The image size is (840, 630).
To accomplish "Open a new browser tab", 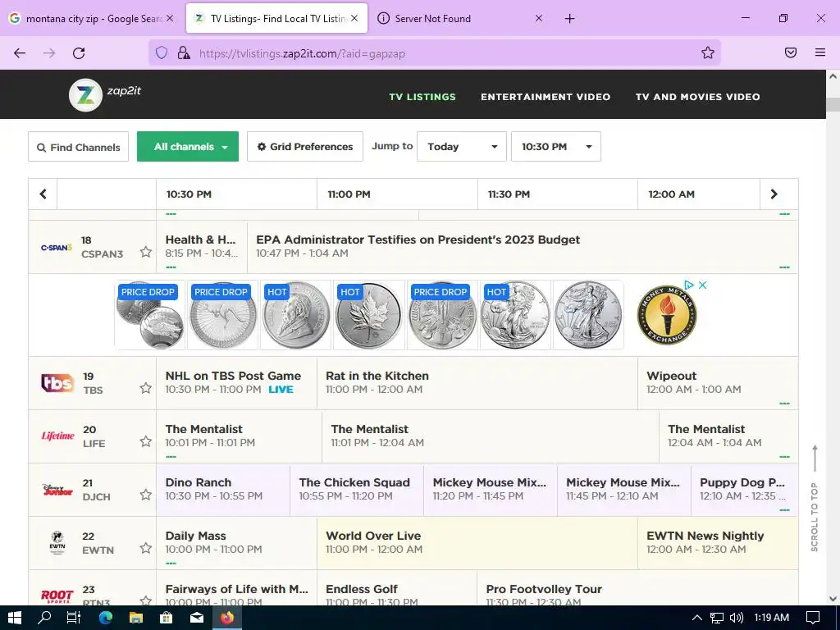I will [x=570, y=19].
